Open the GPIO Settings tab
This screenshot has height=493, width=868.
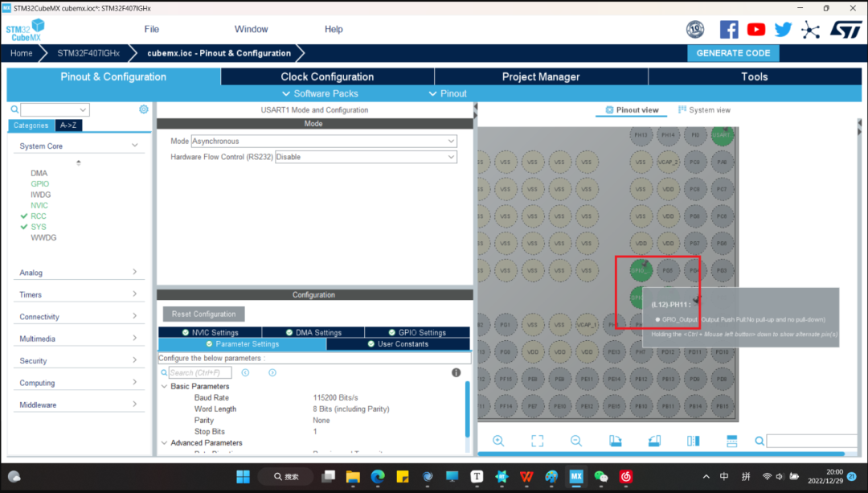(417, 332)
